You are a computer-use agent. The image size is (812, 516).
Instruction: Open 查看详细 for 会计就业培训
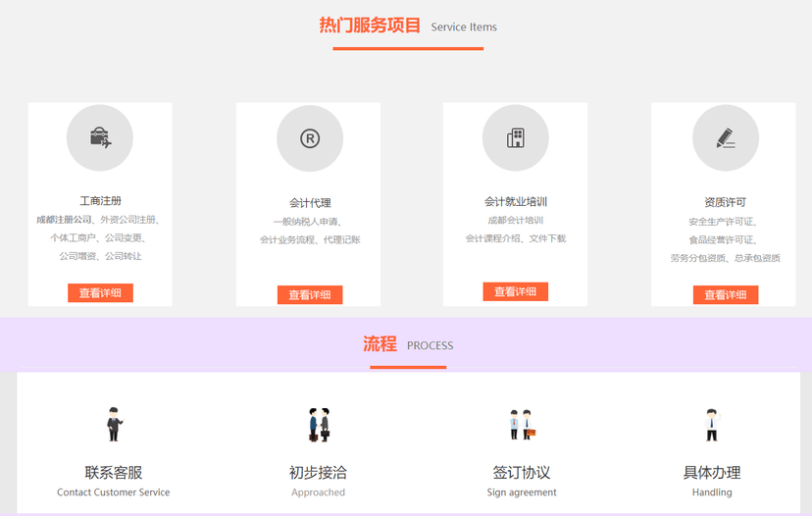click(x=515, y=291)
